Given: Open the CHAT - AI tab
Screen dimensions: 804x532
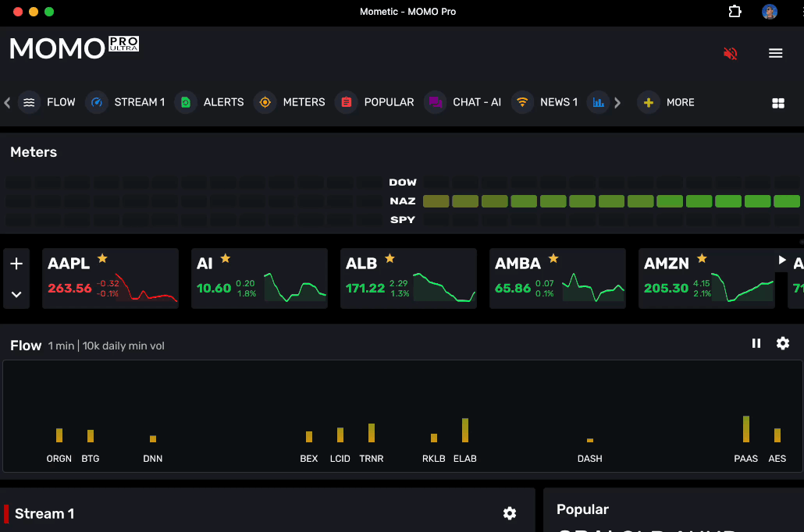Looking at the screenshot, I should tap(477, 102).
